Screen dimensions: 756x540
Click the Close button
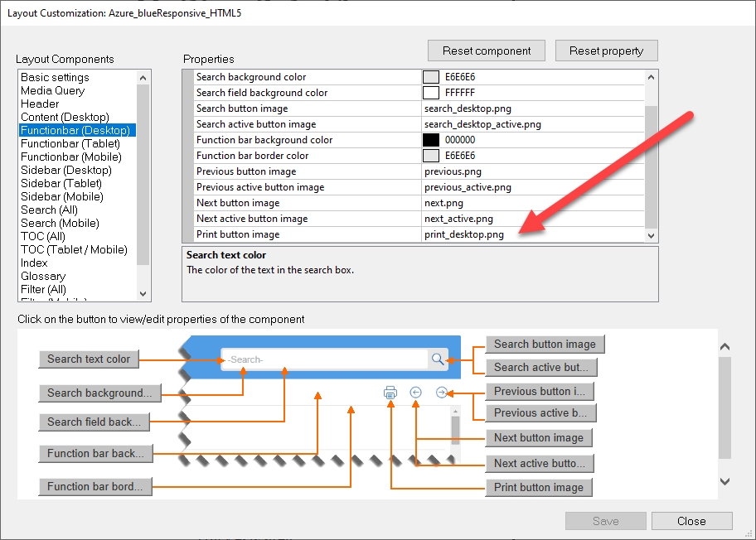point(691,520)
